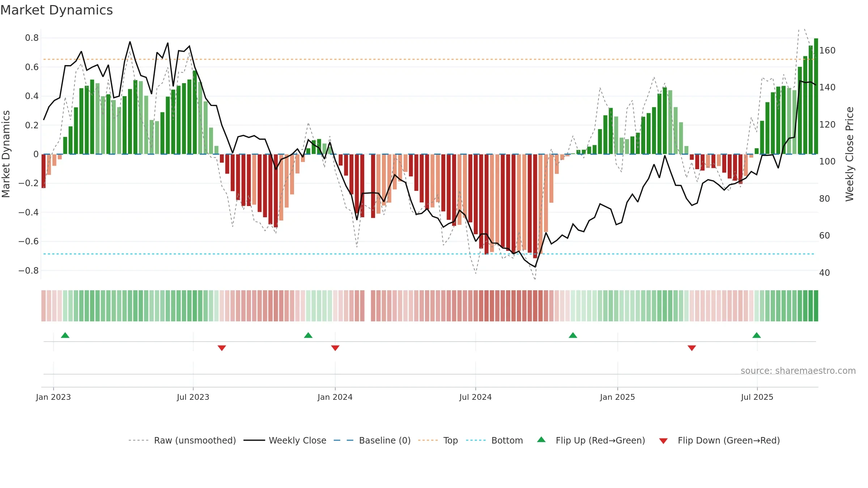Click the first red bar at chart's left edge
Image resolution: width=868 pixels, height=488 pixels.
pyautogui.click(x=43, y=171)
